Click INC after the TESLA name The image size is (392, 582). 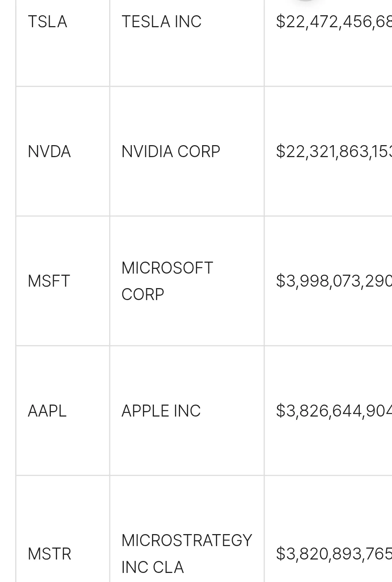click(x=188, y=22)
